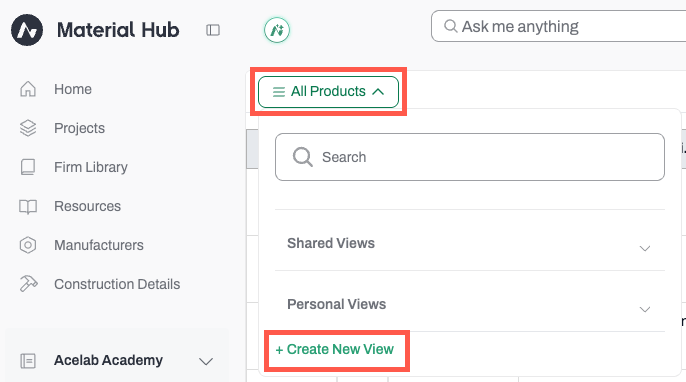Viewport: 686px width, 382px height.
Task: Click the Create New View link
Action: 335,349
